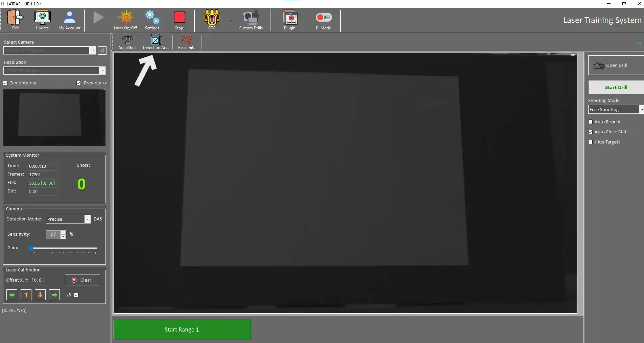Uncheck Auto Close Stats
Screen dimensions: 644x343
[x=591, y=132]
